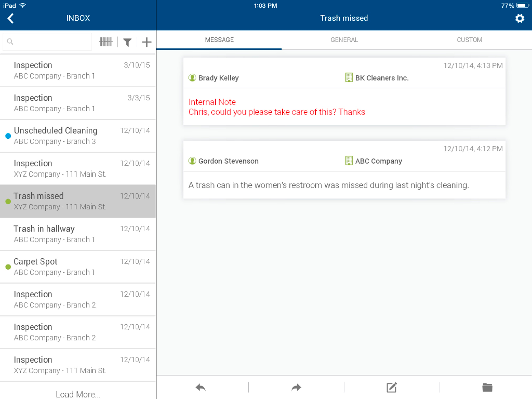532x399 pixels.
Task: Tap ABC Company - Branch 3 subtitle
Action: (55, 141)
